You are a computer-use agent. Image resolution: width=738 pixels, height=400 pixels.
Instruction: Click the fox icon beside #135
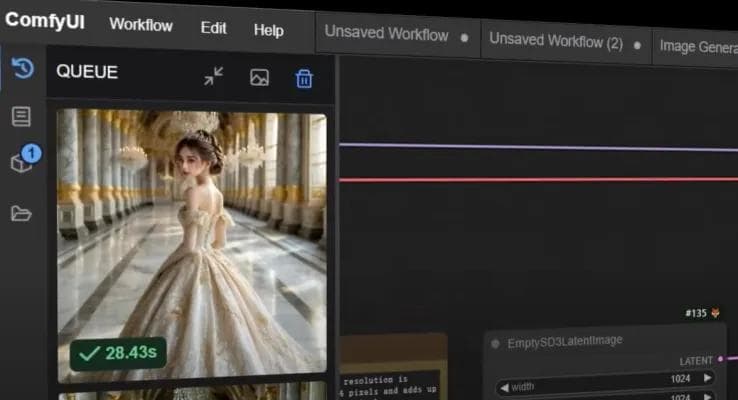tap(715, 313)
